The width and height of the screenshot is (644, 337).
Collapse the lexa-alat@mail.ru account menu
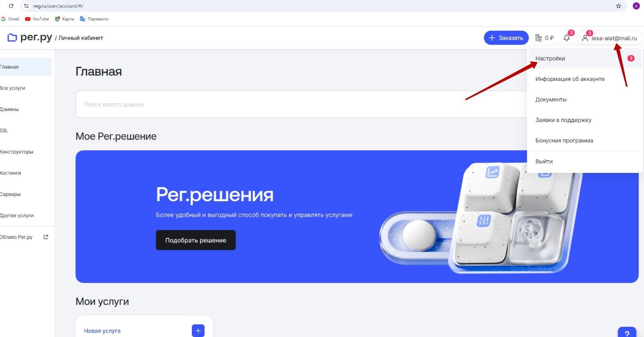pos(610,38)
